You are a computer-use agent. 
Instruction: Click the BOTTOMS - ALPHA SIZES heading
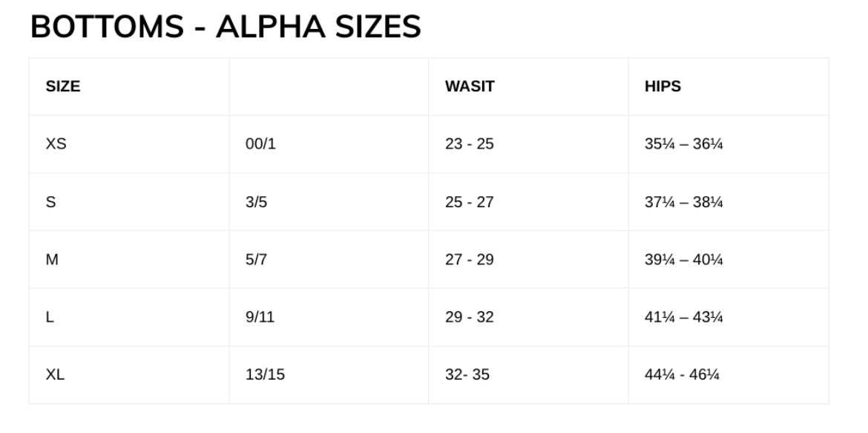click(226, 27)
